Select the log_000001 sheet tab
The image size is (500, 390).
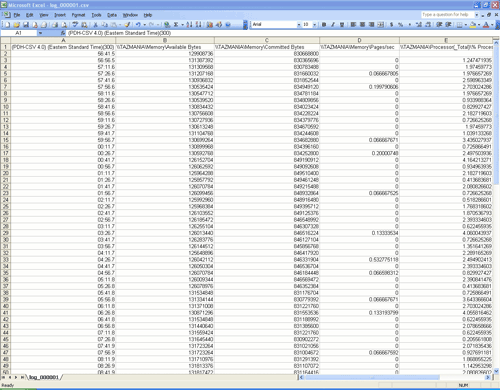(x=44, y=377)
